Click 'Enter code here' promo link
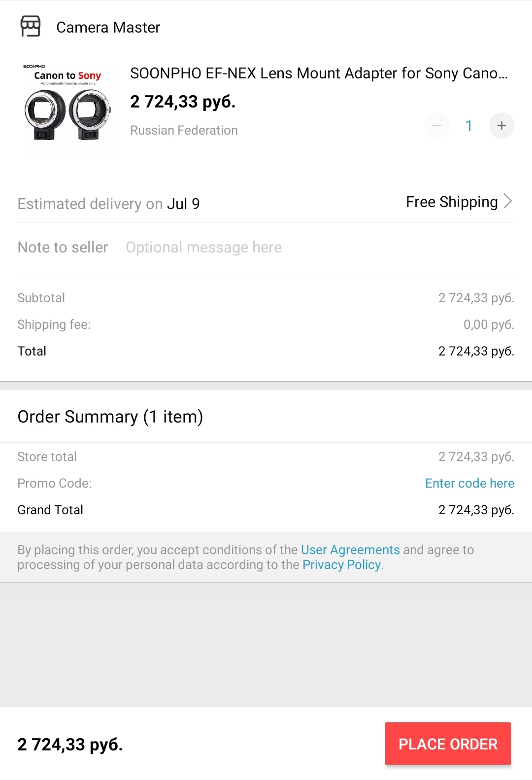The width and height of the screenshot is (532, 780). [469, 483]
